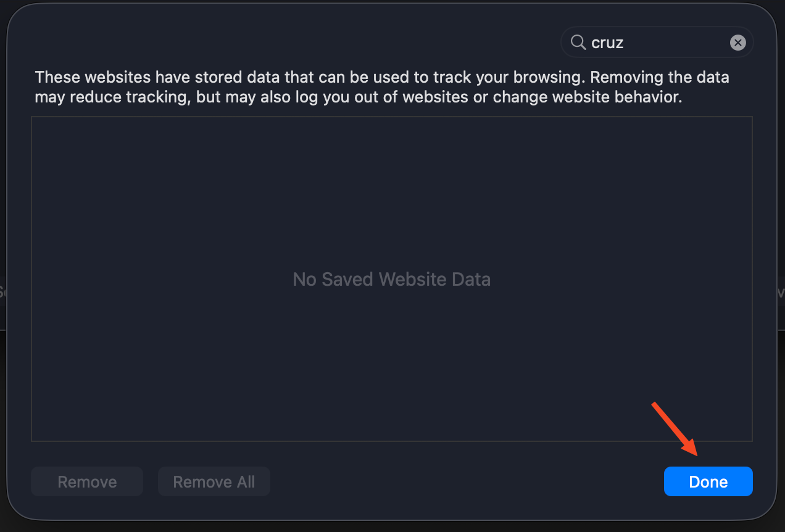Clear the search field with X icon

click(737, 43)
